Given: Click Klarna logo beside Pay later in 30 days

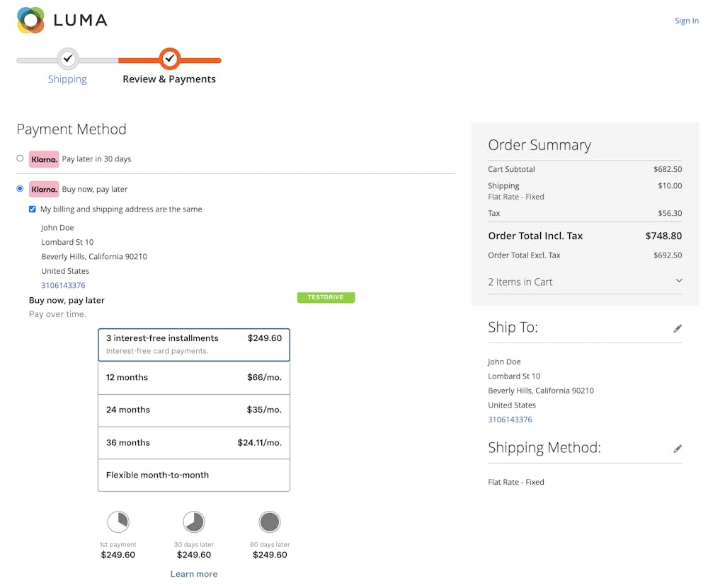Looking at the screenshot, I should 44,159.
